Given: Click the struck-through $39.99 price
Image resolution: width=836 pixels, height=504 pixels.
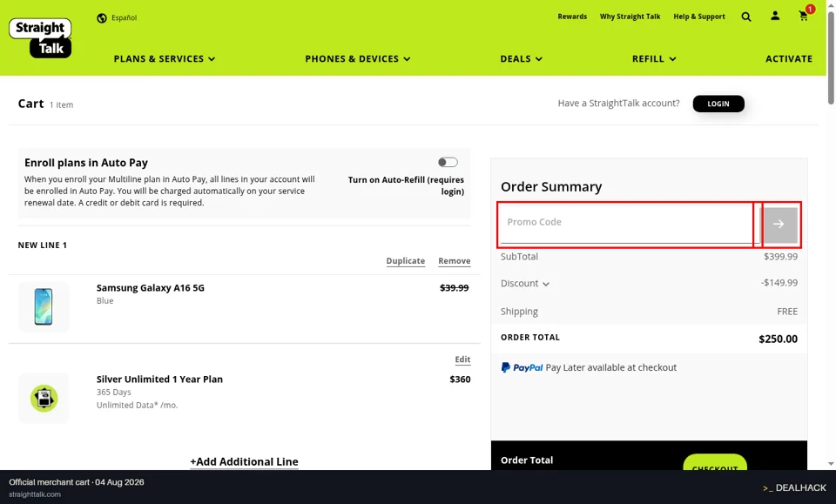Looking at the screenshot, I should [455, 288].
